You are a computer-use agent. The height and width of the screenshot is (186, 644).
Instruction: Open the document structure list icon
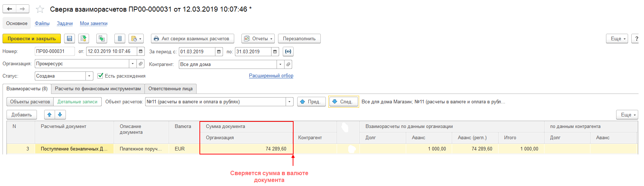coord(120,38)
